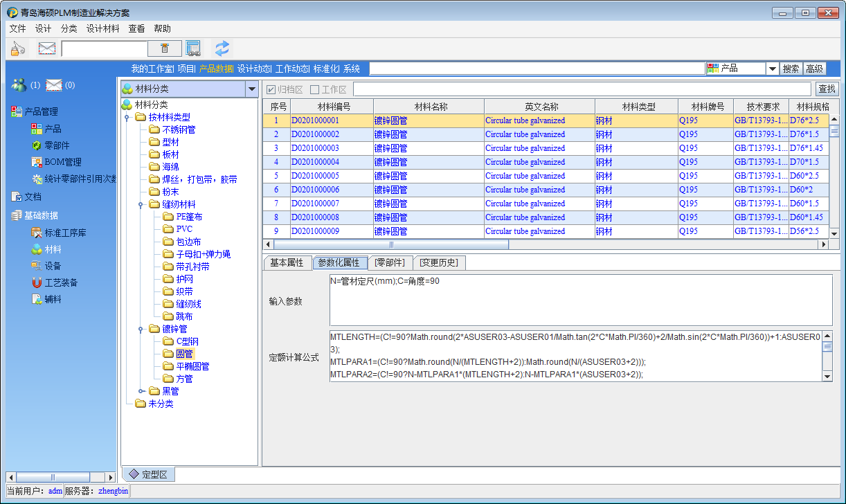Switch to the 基本属性 tab

tap(287, 262)
